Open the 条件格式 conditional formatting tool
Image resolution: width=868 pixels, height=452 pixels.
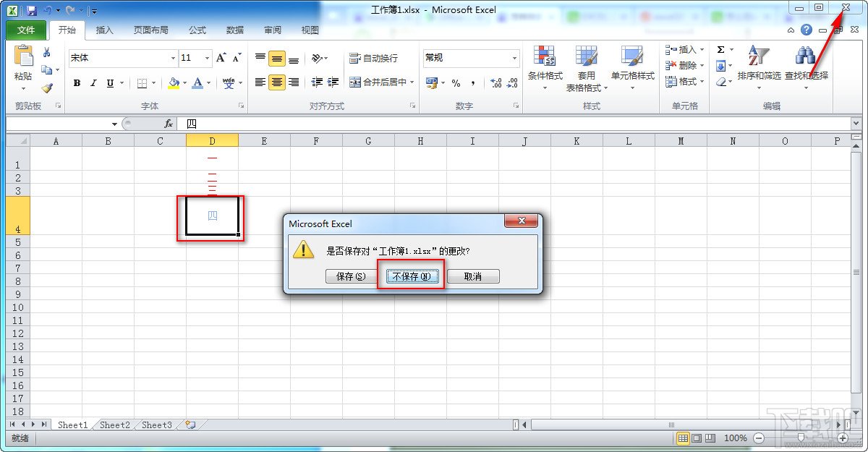pyautogui.click(x=544, y=65)
